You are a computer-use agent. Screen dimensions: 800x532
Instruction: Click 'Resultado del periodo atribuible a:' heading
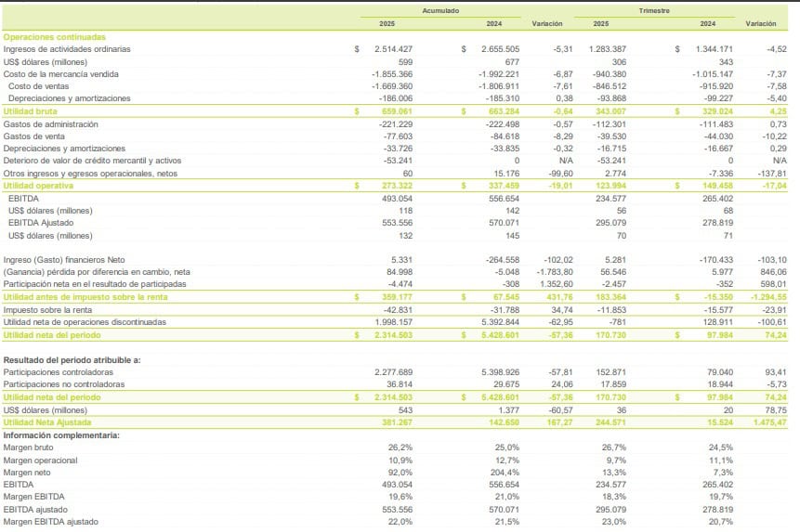tap(72, 360)
